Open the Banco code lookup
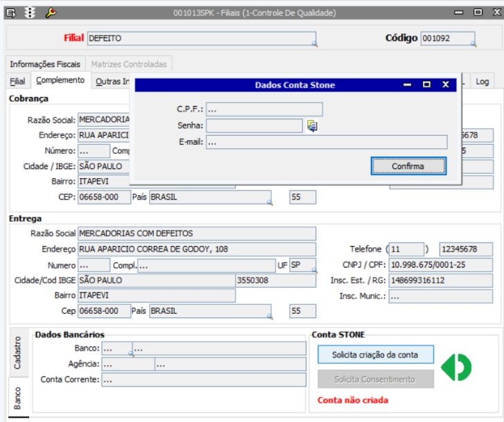The height and width of the screenshot is (422, 504). point(130,353)
